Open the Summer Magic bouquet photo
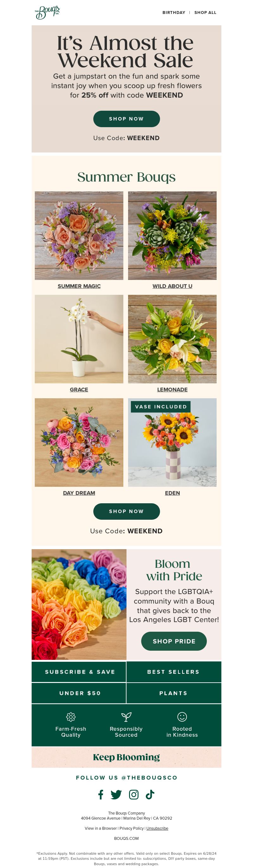The width and height of the screenshot is (253, 868). pos(79,235)
